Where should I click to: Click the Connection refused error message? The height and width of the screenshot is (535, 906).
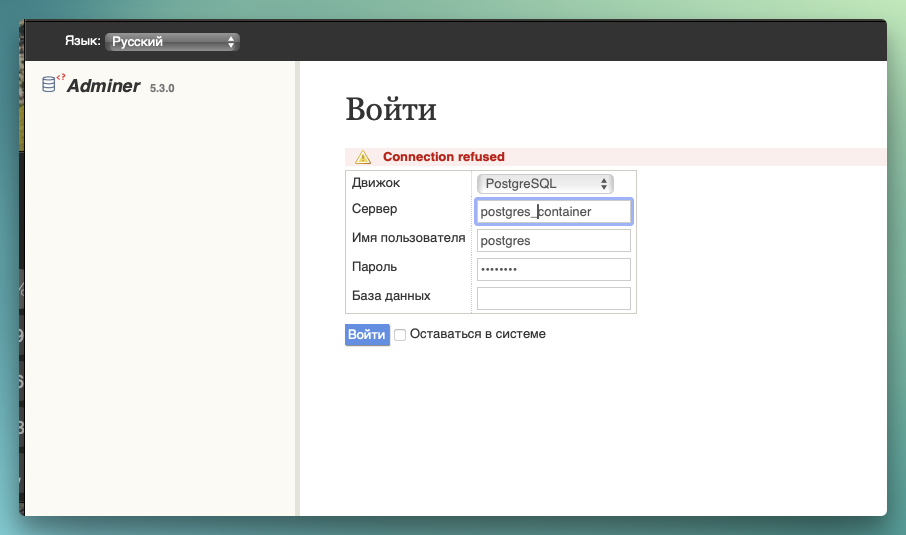[x=444, y=157]
